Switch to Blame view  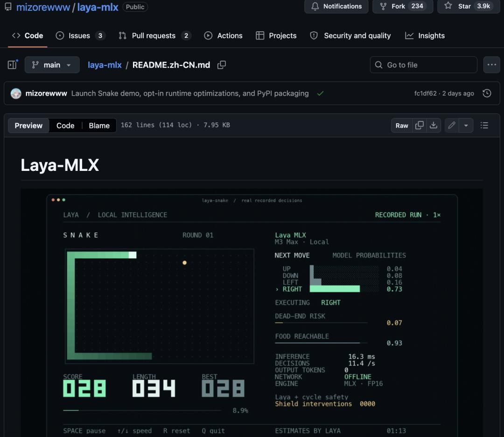[x=99, y=126]
